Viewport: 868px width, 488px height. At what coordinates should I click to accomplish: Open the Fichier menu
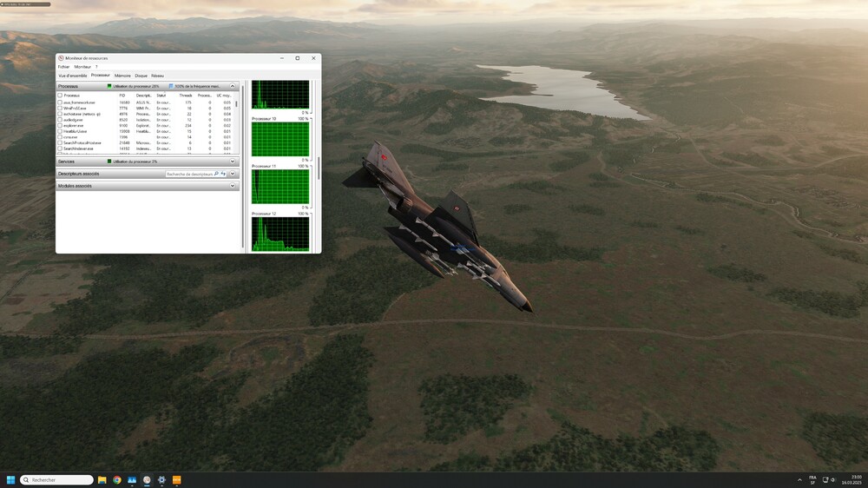(63, 67)
